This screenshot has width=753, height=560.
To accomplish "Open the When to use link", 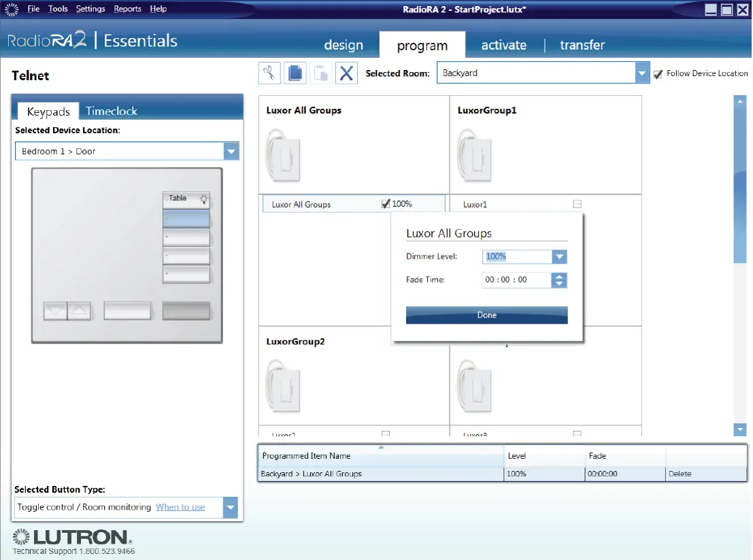I will point(180,507).
